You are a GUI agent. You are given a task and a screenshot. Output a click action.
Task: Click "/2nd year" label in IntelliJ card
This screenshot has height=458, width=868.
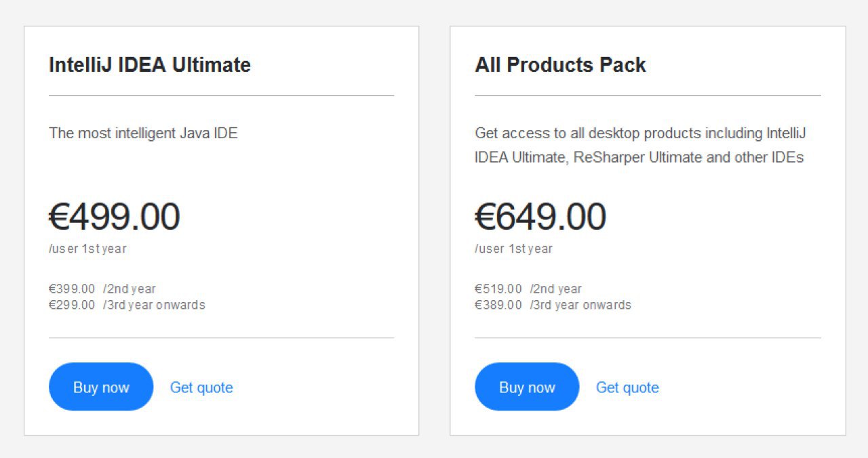tap(130, 289)
